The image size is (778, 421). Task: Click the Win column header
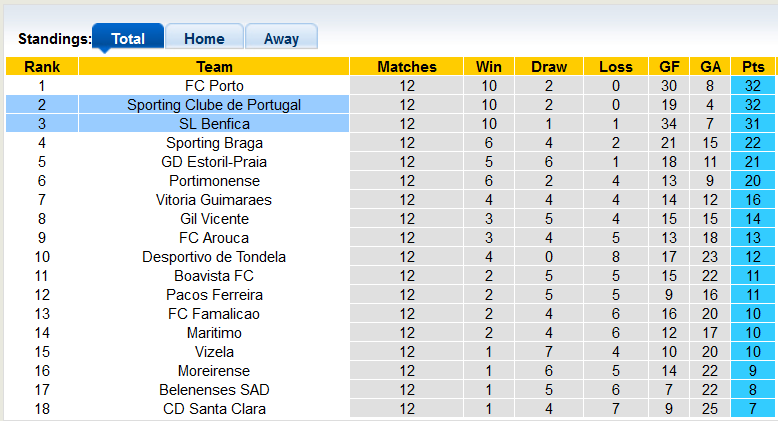(x=489, y=67)
